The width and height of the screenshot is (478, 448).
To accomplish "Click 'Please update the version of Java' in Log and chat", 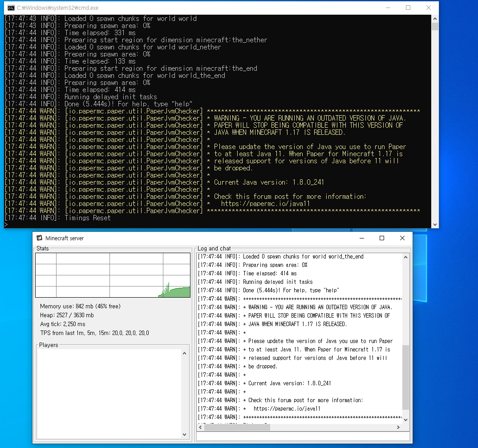I will point(320,341).
